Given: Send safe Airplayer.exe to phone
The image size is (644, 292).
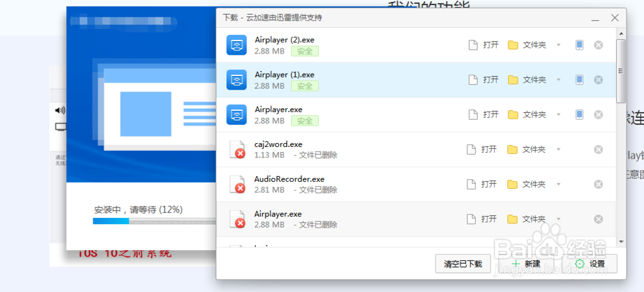Looking at the screenshot, I should tap(579, 114).
